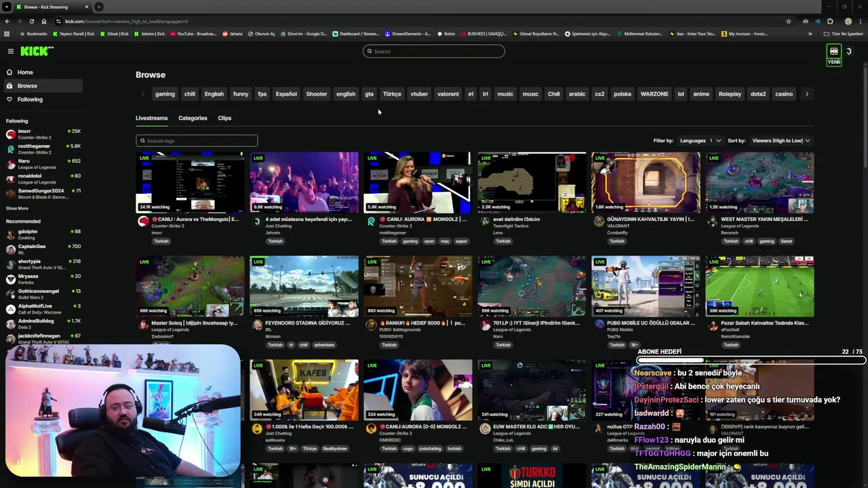This screenshot has width=868, height=488.
Task: Click the 'evet delirdim !3dcim' stream title
Action: (517, 220)
